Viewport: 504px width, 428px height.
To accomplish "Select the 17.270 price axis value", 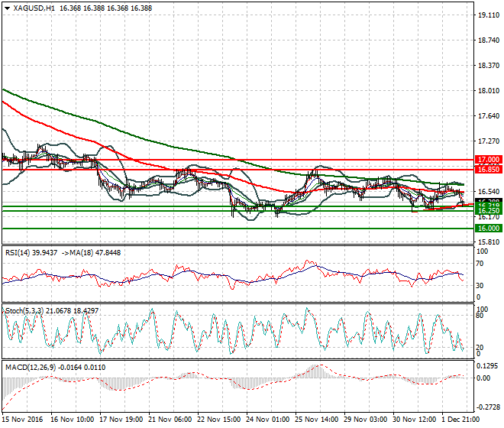I will click(x=489, y=141).
